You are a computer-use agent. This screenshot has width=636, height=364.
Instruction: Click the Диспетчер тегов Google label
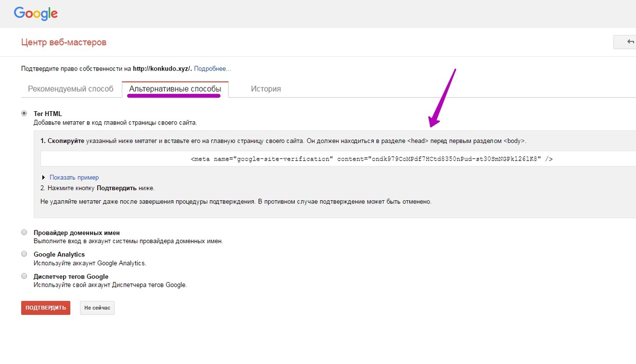(x=71, y=277)
